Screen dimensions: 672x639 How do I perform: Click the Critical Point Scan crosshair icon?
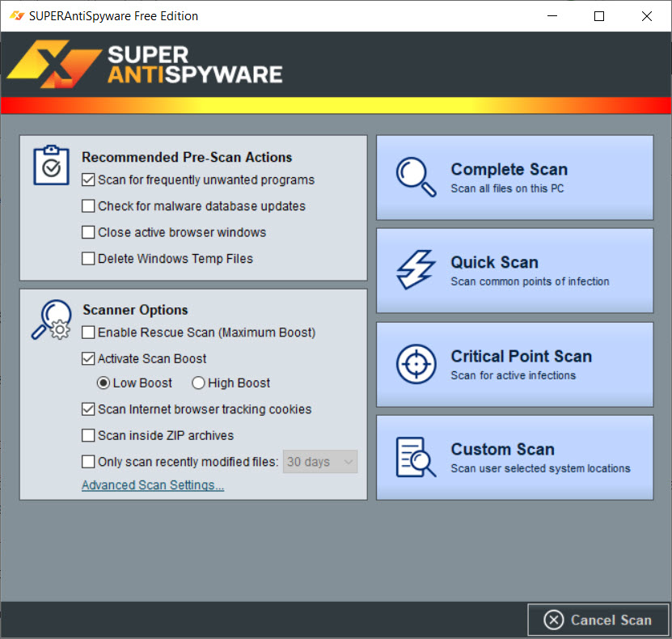(x=416, y=364)
